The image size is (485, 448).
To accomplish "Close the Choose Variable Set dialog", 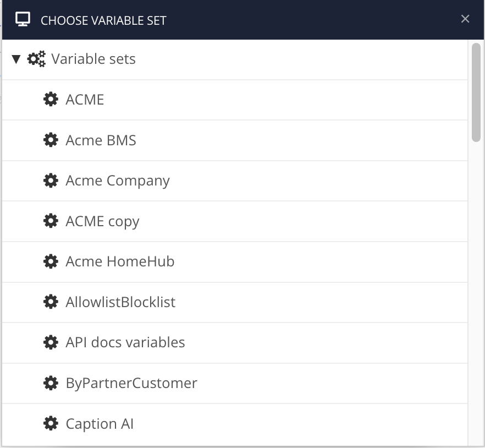I will (x=466, y=19).
